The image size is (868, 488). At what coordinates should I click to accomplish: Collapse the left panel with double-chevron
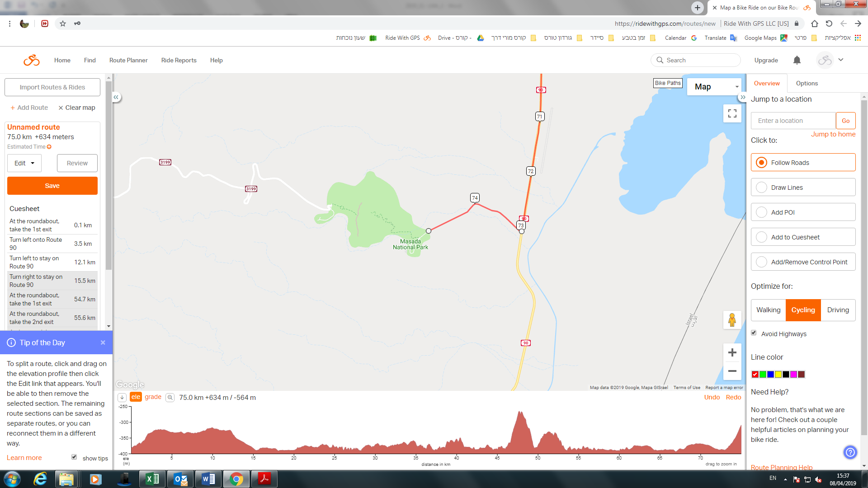click(x=116, y=97)
